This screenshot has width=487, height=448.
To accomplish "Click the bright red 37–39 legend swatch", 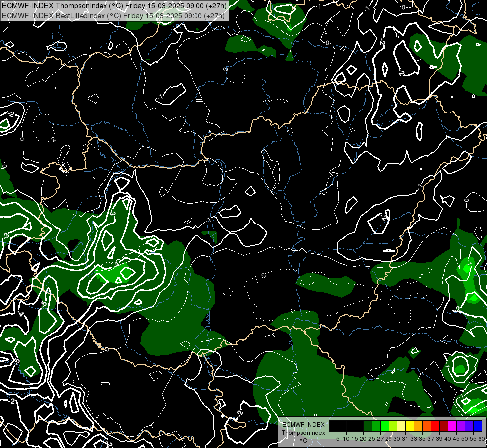I will point(435,426).
